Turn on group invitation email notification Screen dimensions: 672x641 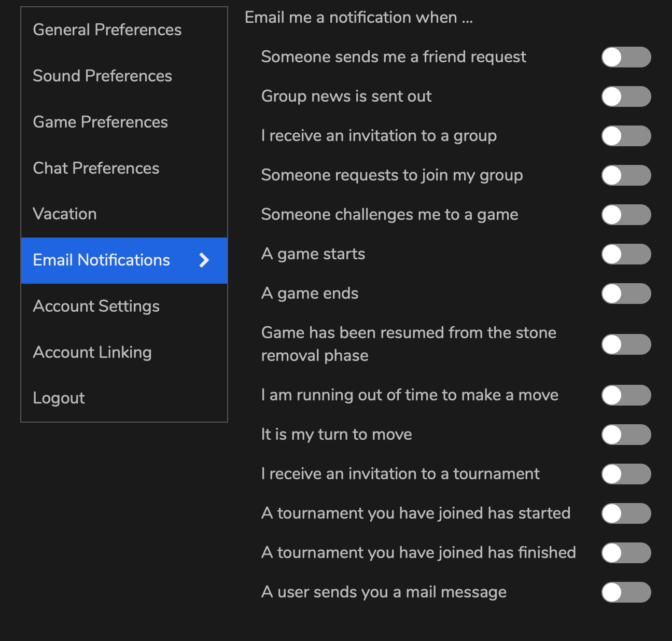click(x=626, y=136)
